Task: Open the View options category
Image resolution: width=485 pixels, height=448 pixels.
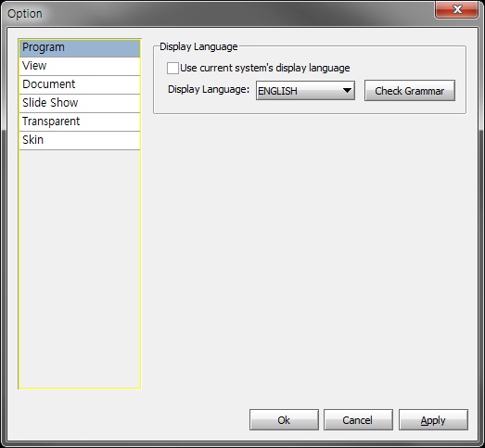Action: tap(80, 66)
